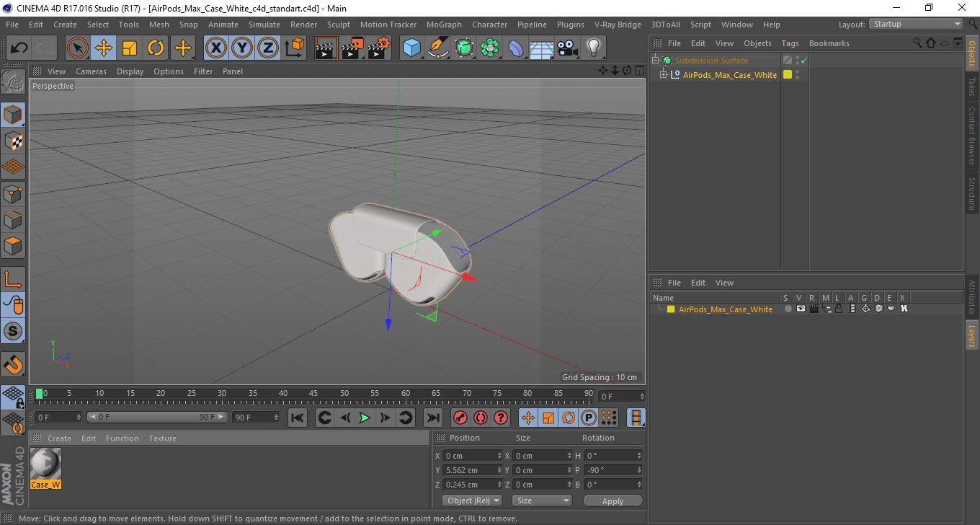Switch to the Content Browser side tab
Image resolution: width=980 pixels, height=525 pixels.
point(972,136)
